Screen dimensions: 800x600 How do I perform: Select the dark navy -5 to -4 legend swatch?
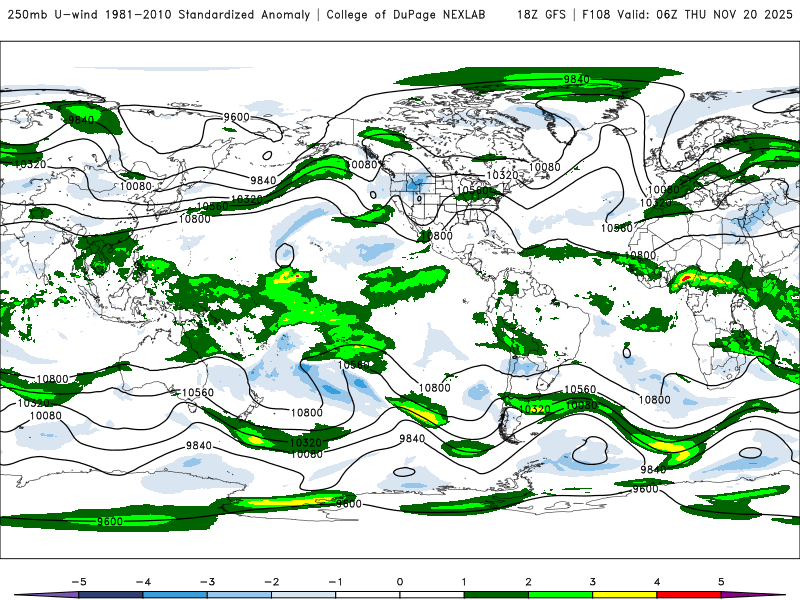[x=111, y=595]
